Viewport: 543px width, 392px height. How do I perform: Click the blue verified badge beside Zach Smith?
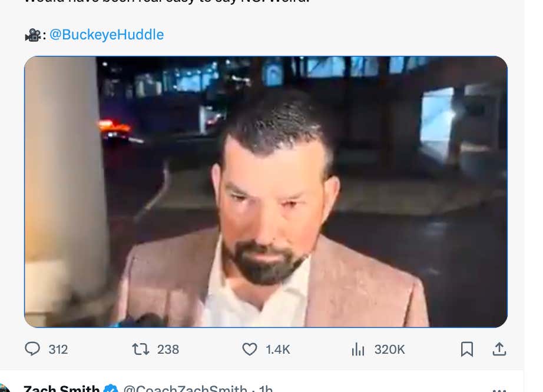click(x=110, y=388)
